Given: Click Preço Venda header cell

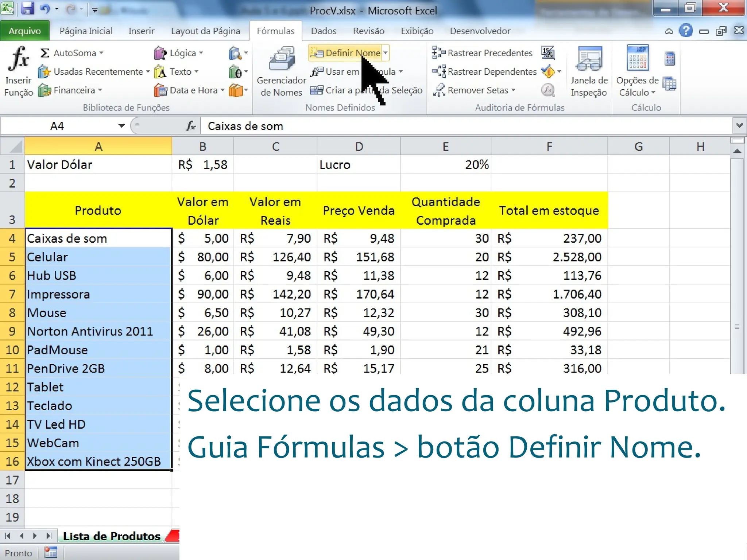Looking at the screenshot, I should pos(359,210).
